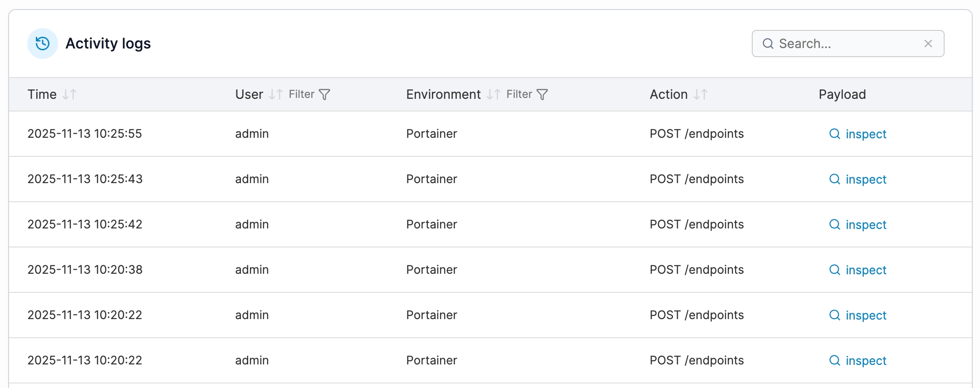Click the search magnifier icon
The height and width of the screenshot is (388, 980).
click(x=768, y=44)
